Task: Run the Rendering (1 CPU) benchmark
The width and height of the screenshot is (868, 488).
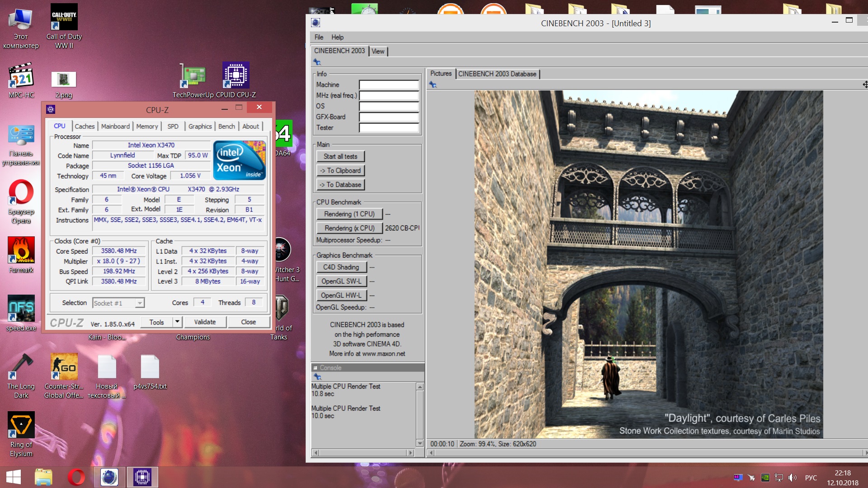Action: point(349,214)
